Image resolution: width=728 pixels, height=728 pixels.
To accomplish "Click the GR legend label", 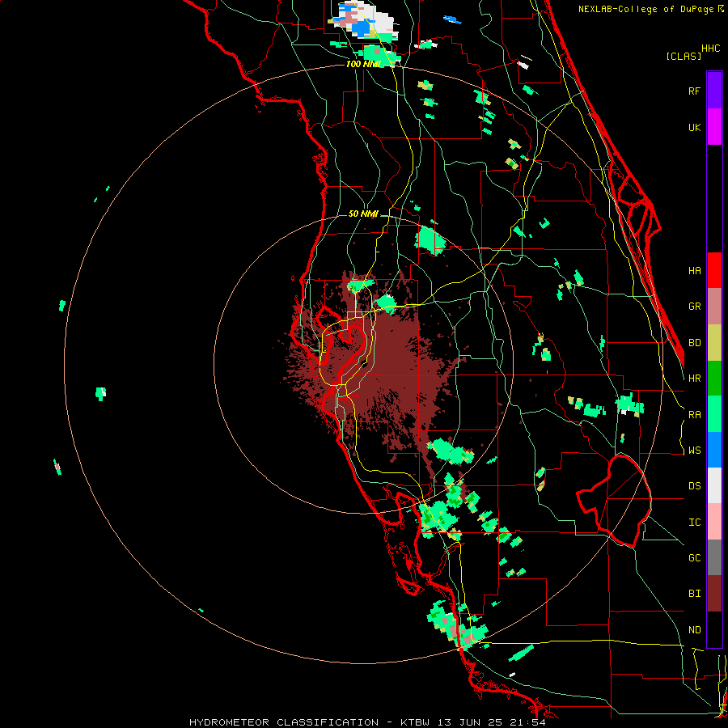I will [694, 307].
